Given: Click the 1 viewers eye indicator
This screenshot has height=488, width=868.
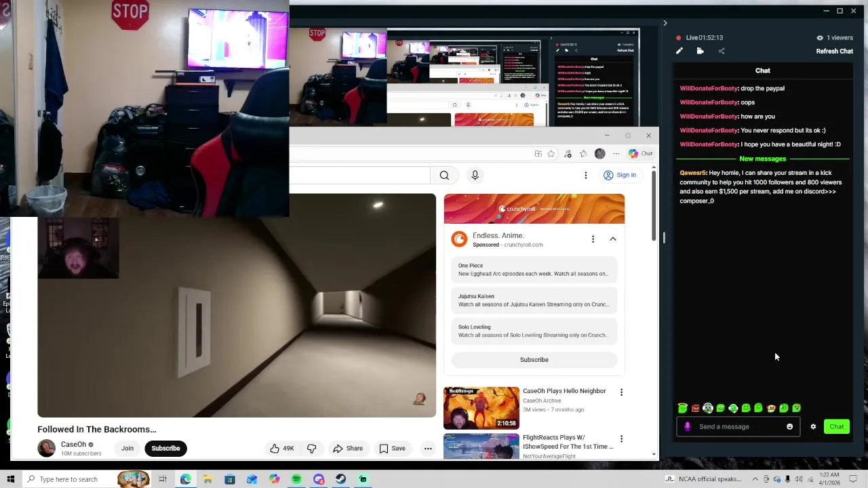Looking at the screenshot, I should coord(835,38).
